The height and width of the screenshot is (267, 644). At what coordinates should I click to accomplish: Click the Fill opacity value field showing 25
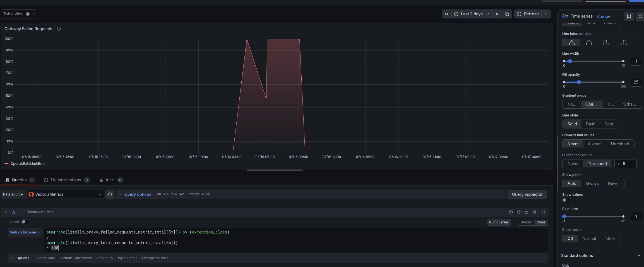coord(636,82)
